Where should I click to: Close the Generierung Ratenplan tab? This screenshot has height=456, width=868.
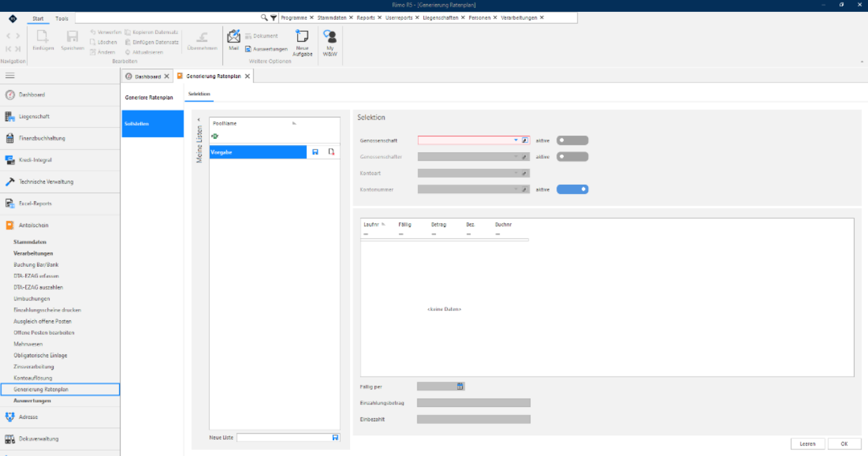click(247, 77)
